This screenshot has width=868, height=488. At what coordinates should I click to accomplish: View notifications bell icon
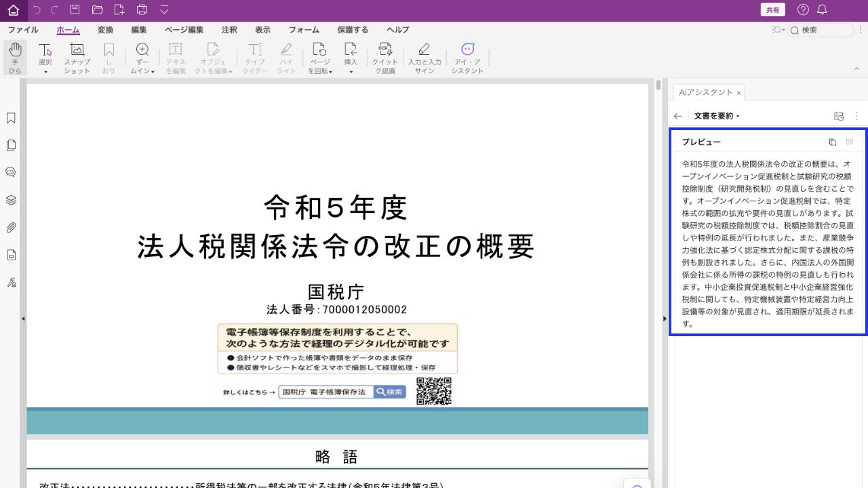pyautogui.click(x=822, y=9)
